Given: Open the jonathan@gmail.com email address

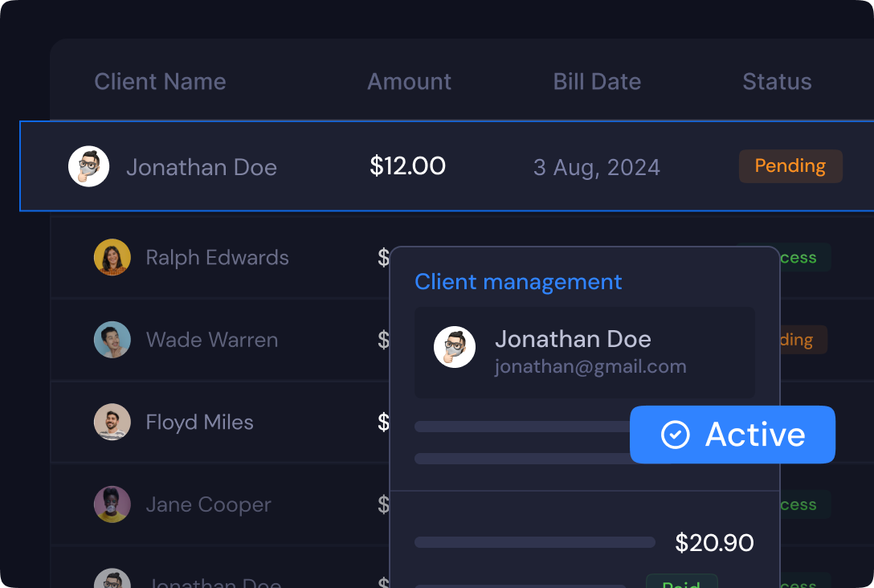Looking at the screenshot, I should (x=590, y=367).
